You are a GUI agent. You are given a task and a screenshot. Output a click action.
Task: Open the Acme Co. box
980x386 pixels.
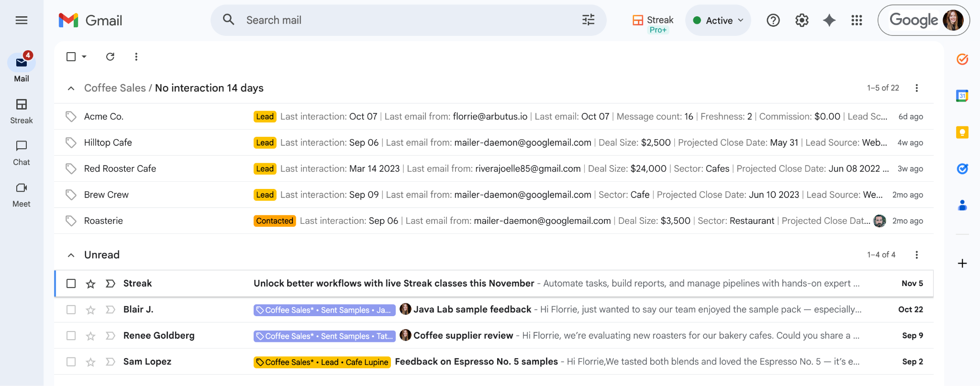coord(494,116)
